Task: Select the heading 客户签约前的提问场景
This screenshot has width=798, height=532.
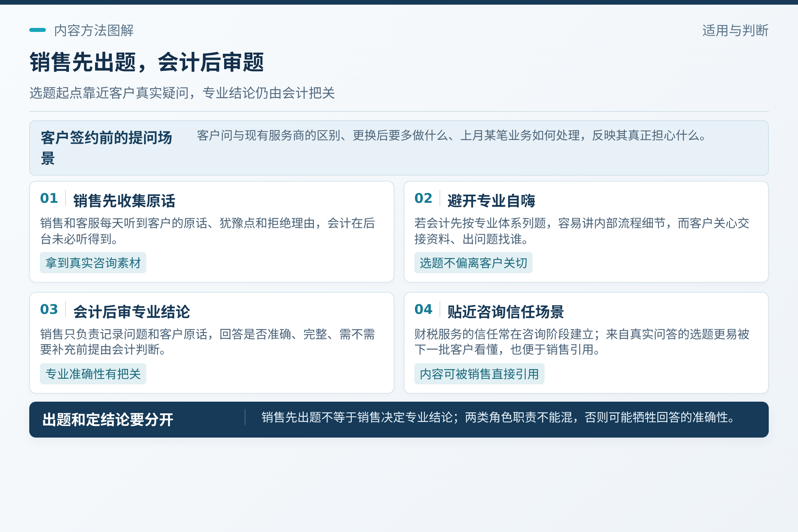Action: pyautogui.click(x=106, y=148)
